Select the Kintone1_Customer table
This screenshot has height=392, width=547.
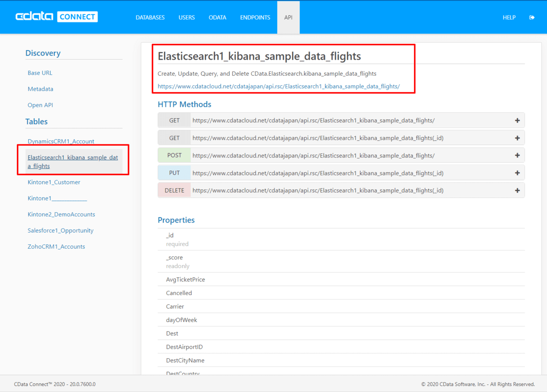click(54, 182)
